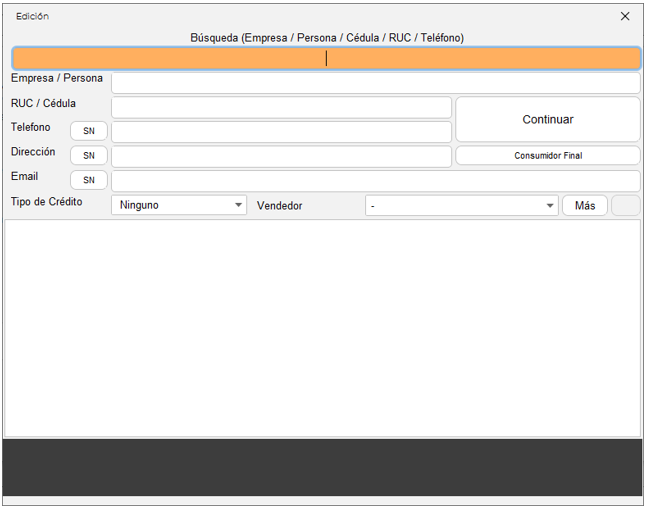
Task: Click the small blank button after Más
Action: [x=626, y=205]
